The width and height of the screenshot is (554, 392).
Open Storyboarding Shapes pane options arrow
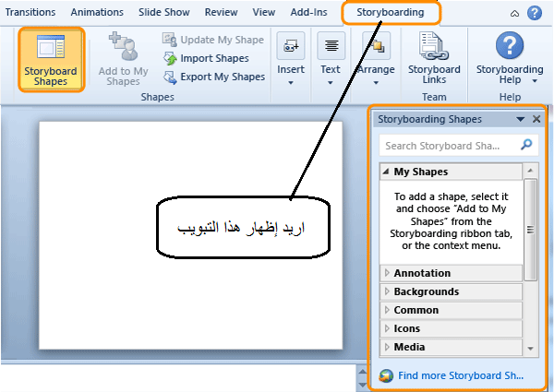(x=520, y=119)
